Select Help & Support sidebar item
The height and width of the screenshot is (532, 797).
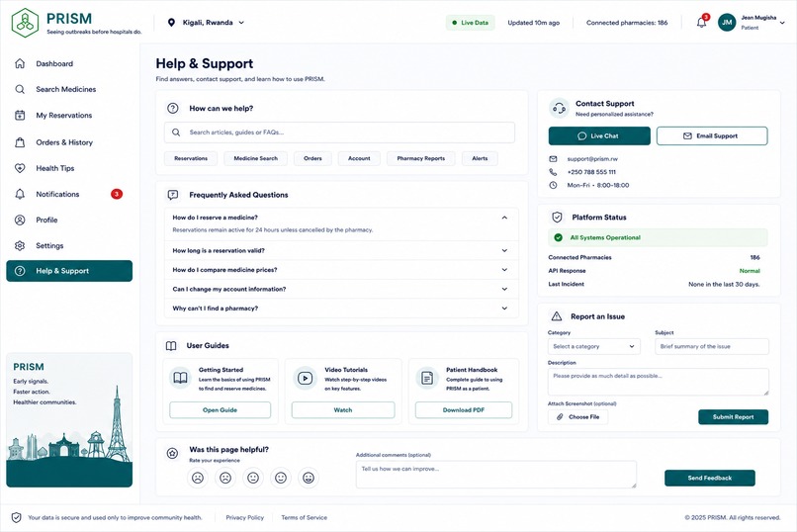pos(69,271)
